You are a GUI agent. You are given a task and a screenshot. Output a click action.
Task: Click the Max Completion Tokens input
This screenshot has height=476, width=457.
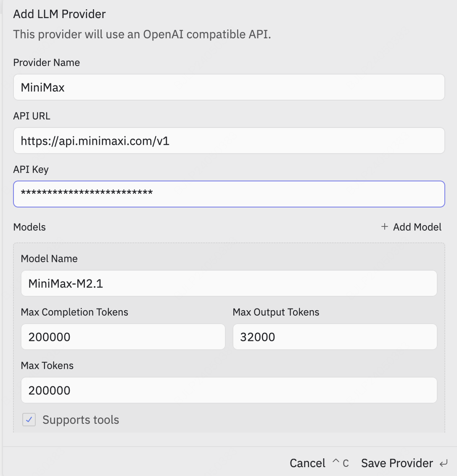pyautogui.click(x=123, y=337)
